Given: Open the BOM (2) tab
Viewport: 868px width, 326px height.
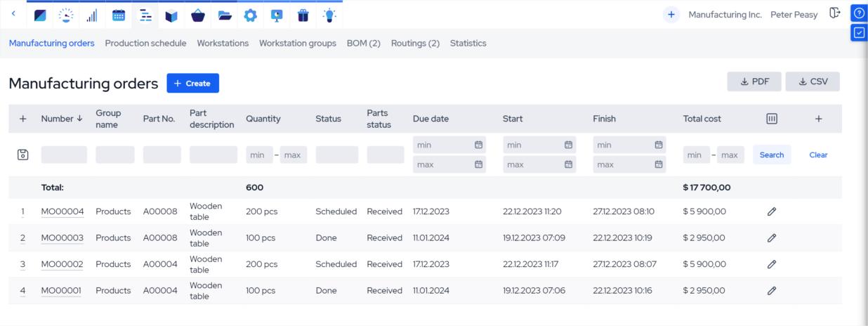Looking at the screenshot, I should [363, 44].
